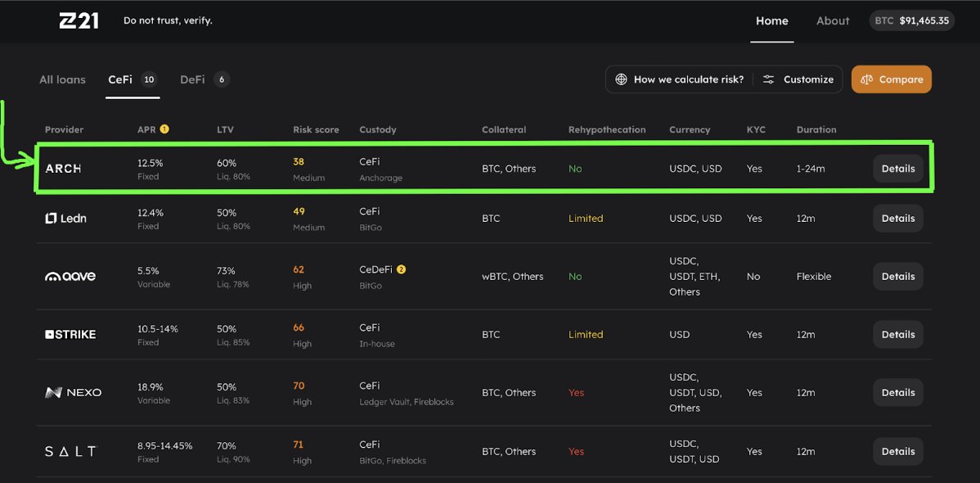Click 1-24m duration in ARCH row

[x=811, y=169]
